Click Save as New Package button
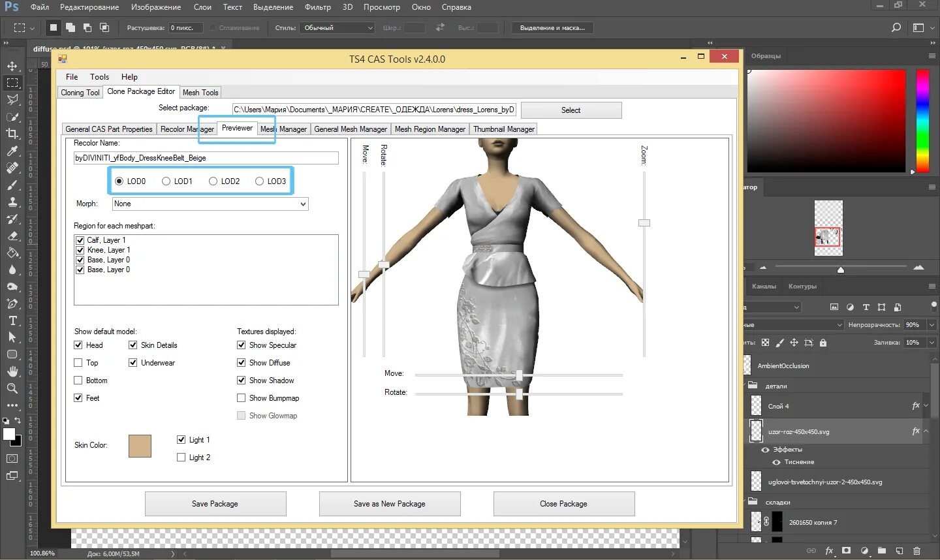This screenshot has width=940, height=560. click(390, 504)
